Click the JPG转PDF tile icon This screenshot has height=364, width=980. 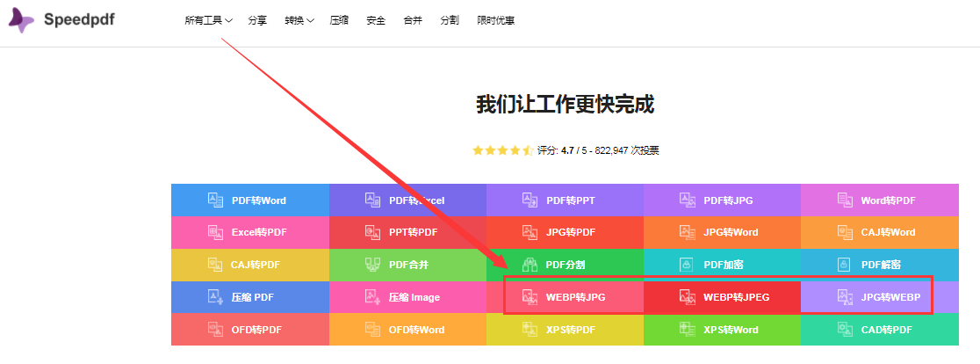pyautogui.click(x=530, y=232)
